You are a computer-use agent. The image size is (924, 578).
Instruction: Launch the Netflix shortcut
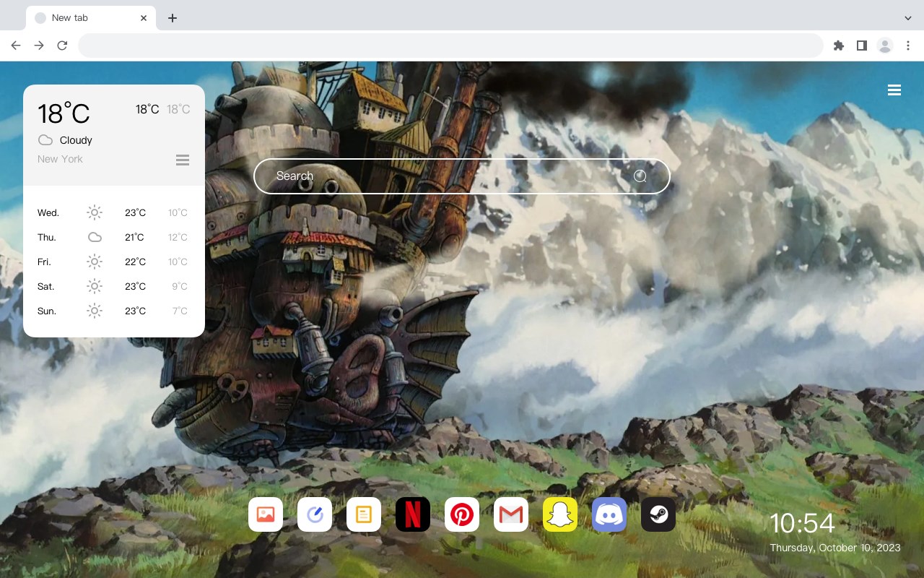pos(413,514)
